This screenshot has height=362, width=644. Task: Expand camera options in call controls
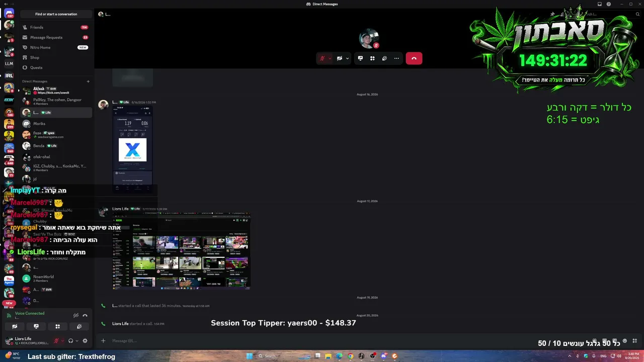pos(347,58)
